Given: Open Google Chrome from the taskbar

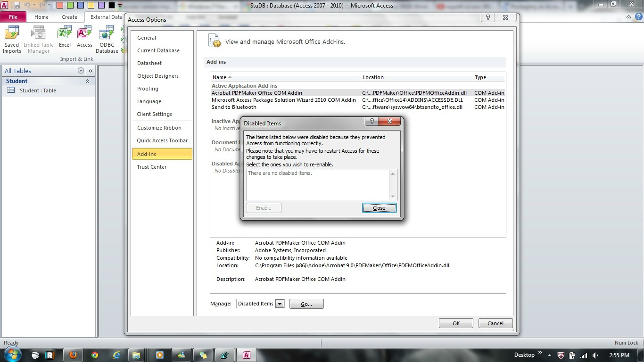Looking at the screenshot, I should click(x=95, y=355).
